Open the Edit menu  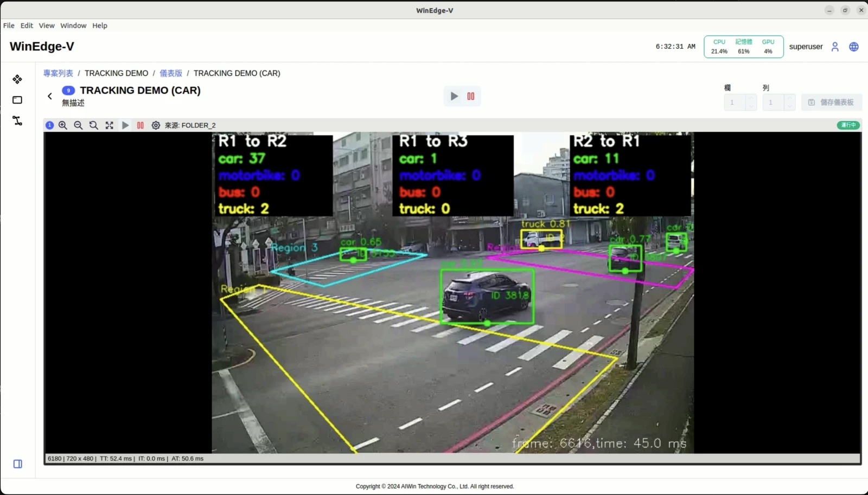tap(27, 25)
